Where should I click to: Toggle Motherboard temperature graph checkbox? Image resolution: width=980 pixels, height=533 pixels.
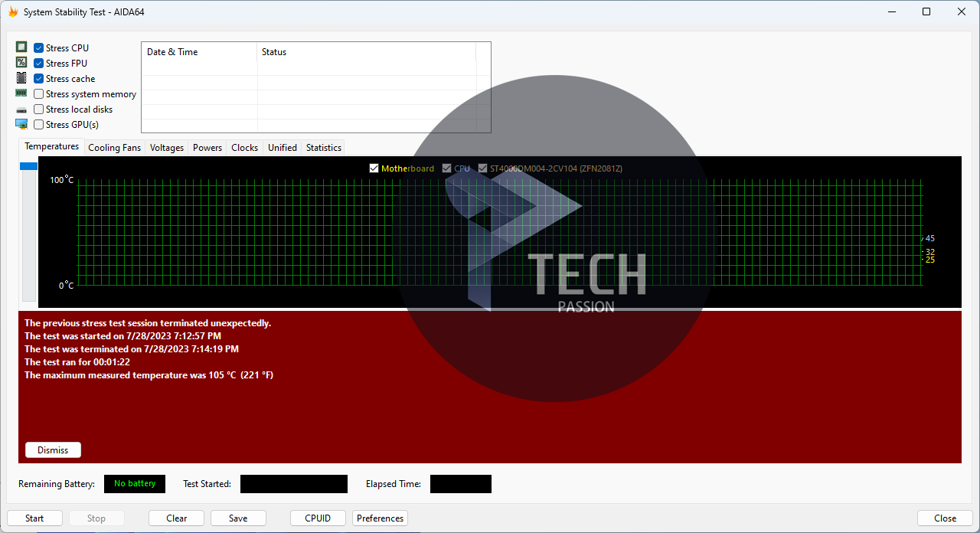coord(374,168)
